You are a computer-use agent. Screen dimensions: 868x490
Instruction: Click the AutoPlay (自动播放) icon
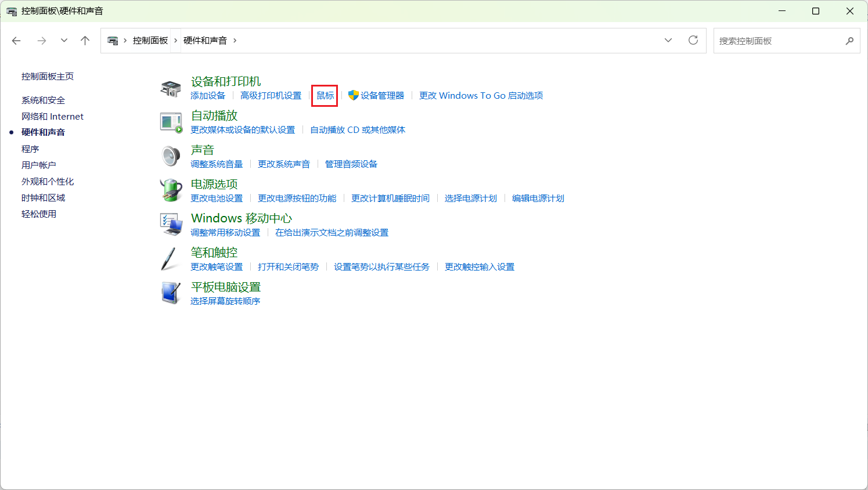coord(171,123)
